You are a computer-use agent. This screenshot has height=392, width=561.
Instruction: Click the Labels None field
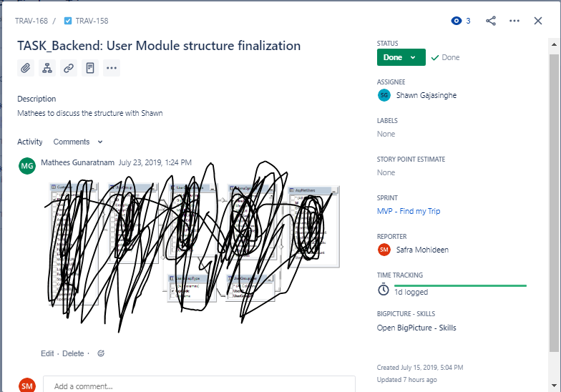386,134
